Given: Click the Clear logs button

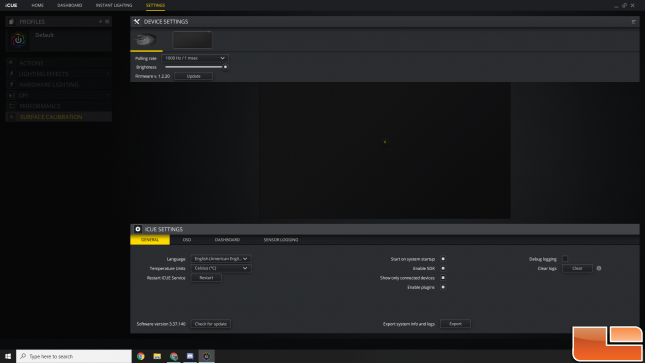Looking at the screenshot, I should [577, 268].
